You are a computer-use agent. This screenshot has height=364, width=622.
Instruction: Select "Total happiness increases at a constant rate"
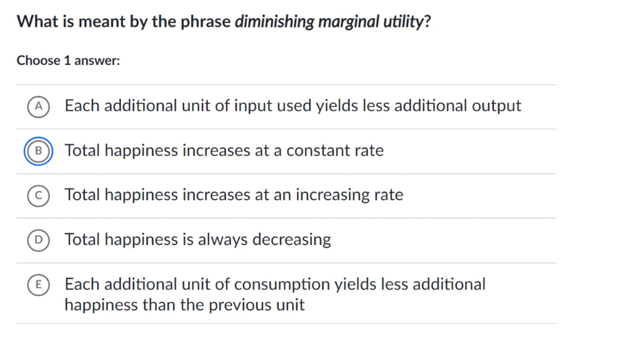[x=224, y=150]
